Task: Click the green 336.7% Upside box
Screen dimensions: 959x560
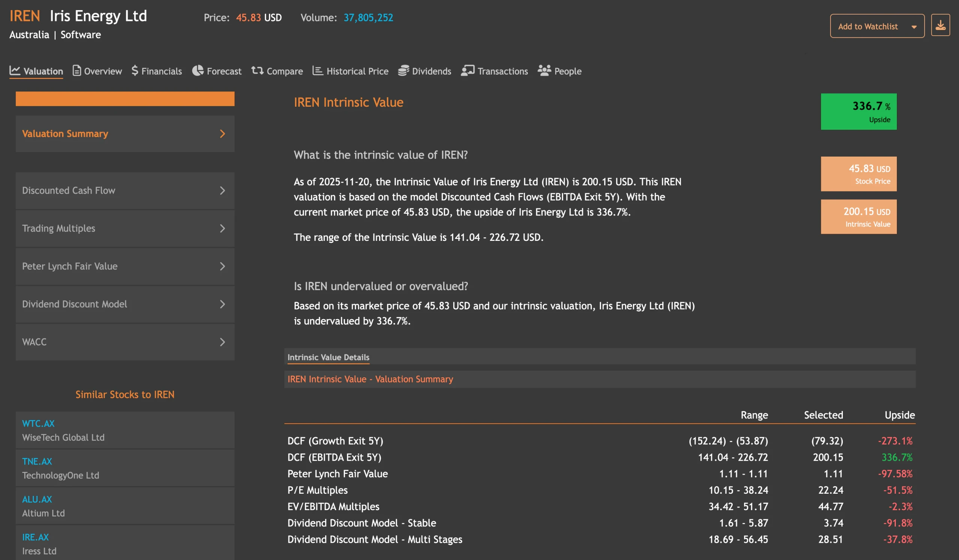Action: coord(858,112)
